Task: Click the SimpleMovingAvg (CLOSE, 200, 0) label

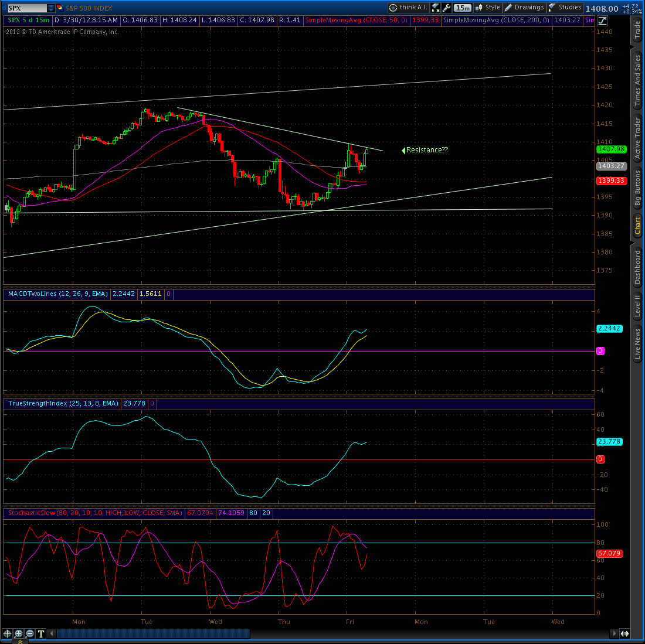Action: pos(496,20)
